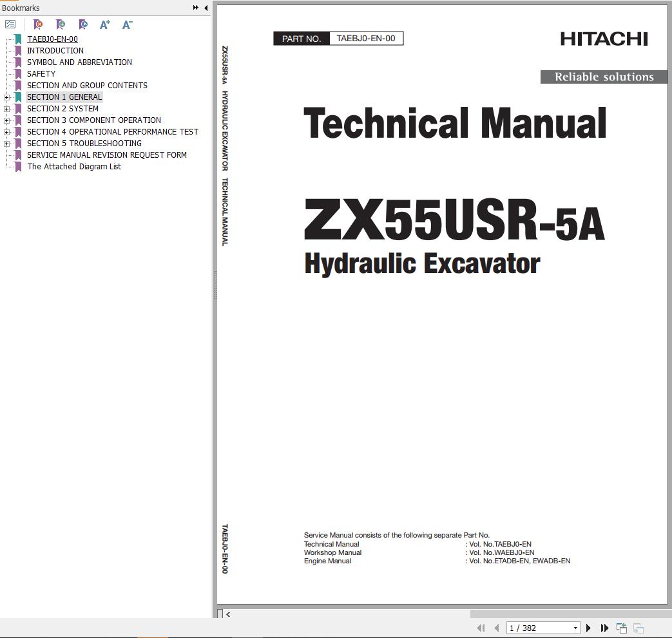Click the Technical Manual title text
The width and height of the screenshot is (672, 638).
pyautogui.click(x=455, y=124)
